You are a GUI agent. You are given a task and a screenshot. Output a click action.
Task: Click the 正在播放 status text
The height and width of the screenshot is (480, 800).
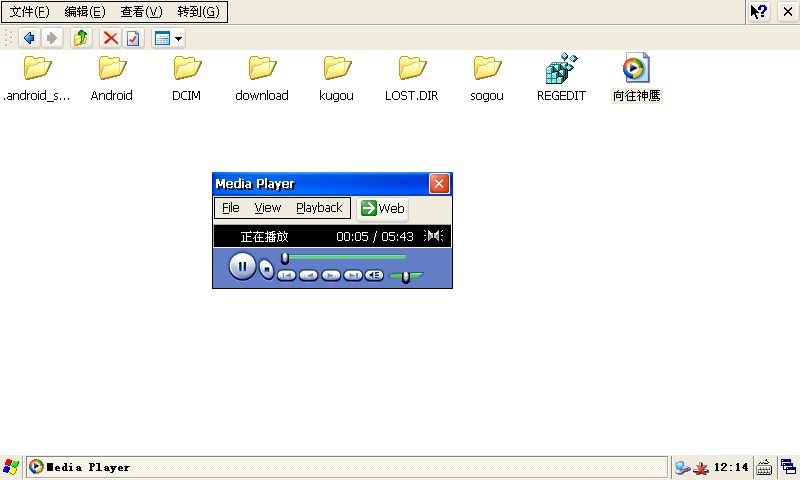point(264,236)
